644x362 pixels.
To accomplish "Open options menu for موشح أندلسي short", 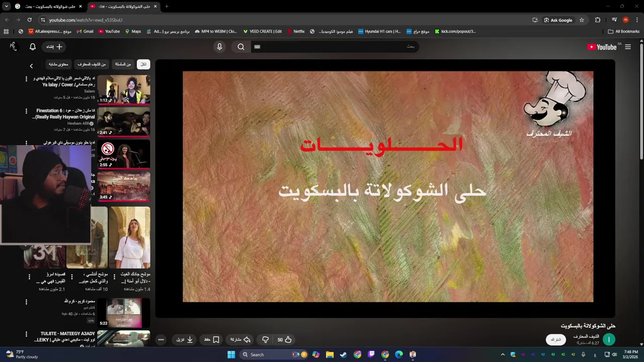I will pos(72,277).
